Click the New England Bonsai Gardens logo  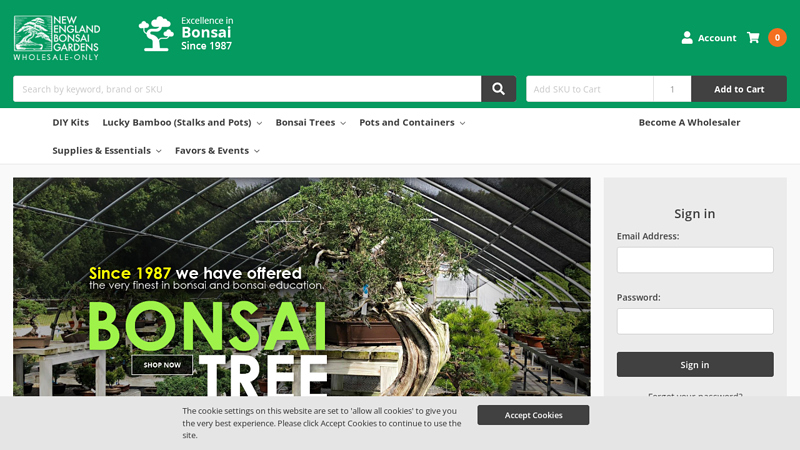click(57, 37)
